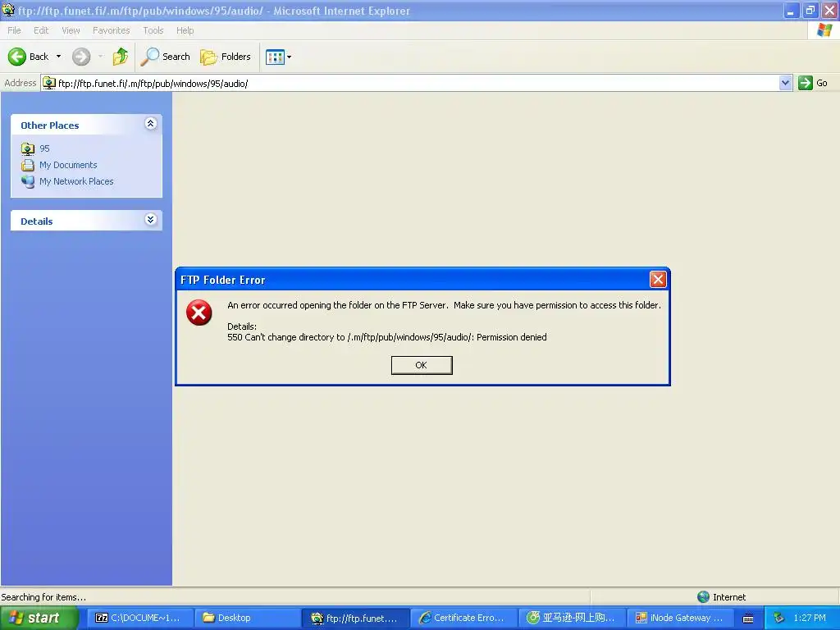Click the keyboard language bar icon
Viewport: 840px width, 630px height.
(748, 619)
